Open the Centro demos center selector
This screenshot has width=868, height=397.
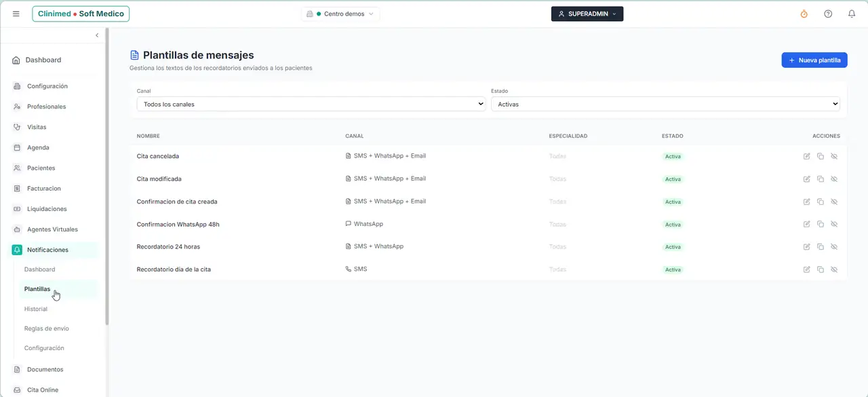click(340, 14)
